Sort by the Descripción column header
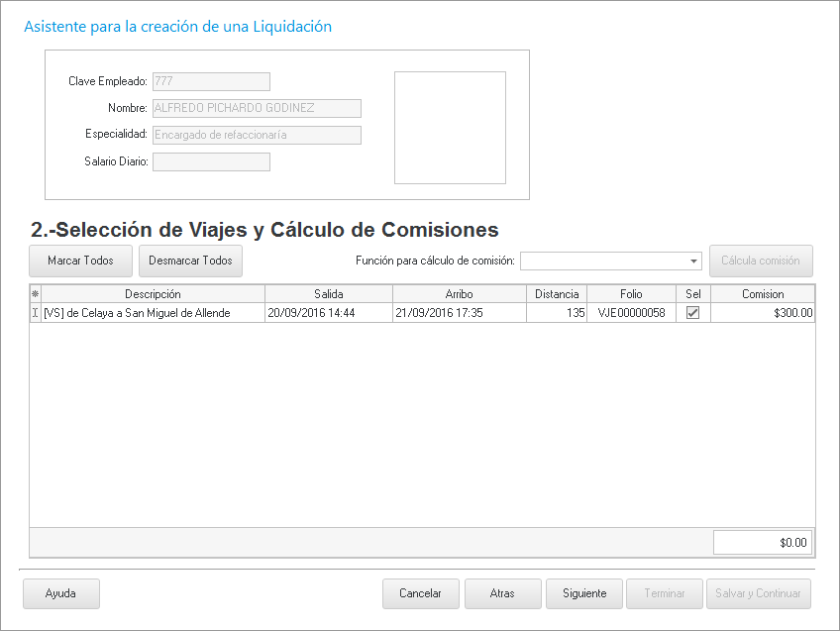 pyautogui.click(x=153, y=294)
